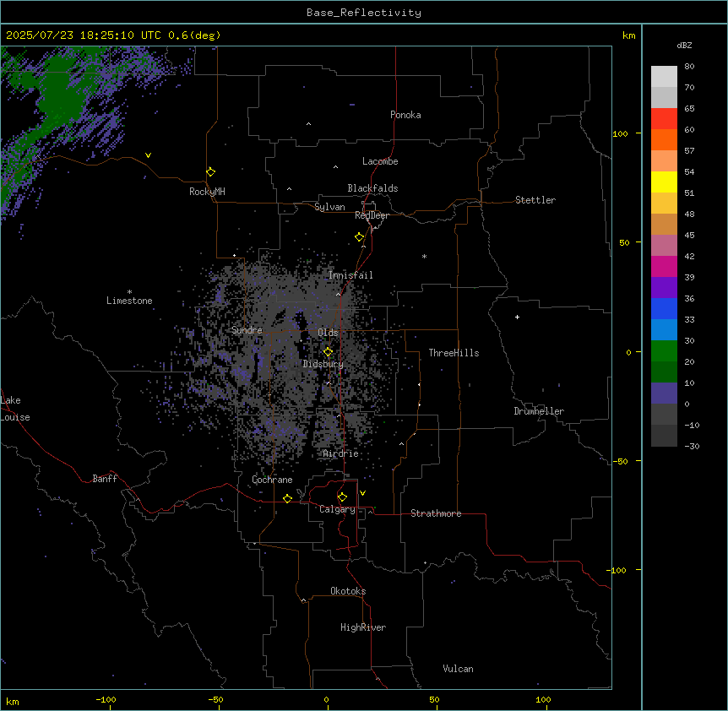Click the white plus marker north of Drumheller
Viewport: 728px width, 711px height.
point(517,317)
